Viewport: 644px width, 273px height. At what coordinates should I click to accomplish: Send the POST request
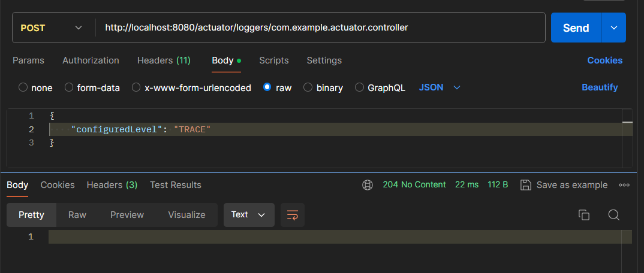pyautogui.click(x=576, y=28)
